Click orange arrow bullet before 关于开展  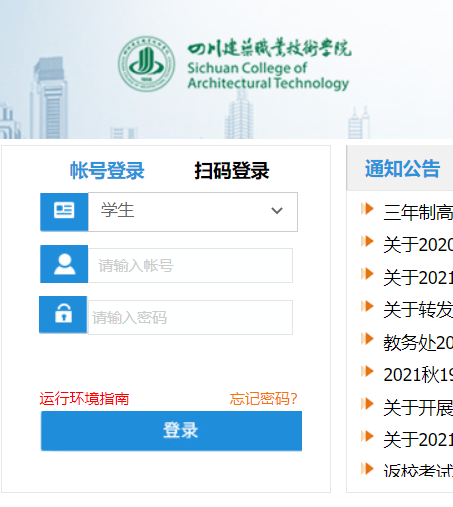pos(367,404)
